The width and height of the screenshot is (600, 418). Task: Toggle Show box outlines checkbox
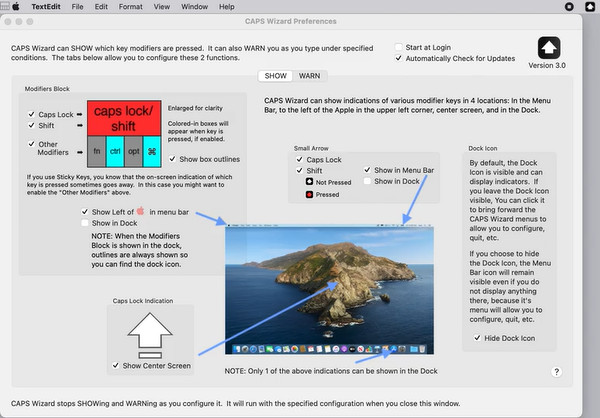coord(172,159)
